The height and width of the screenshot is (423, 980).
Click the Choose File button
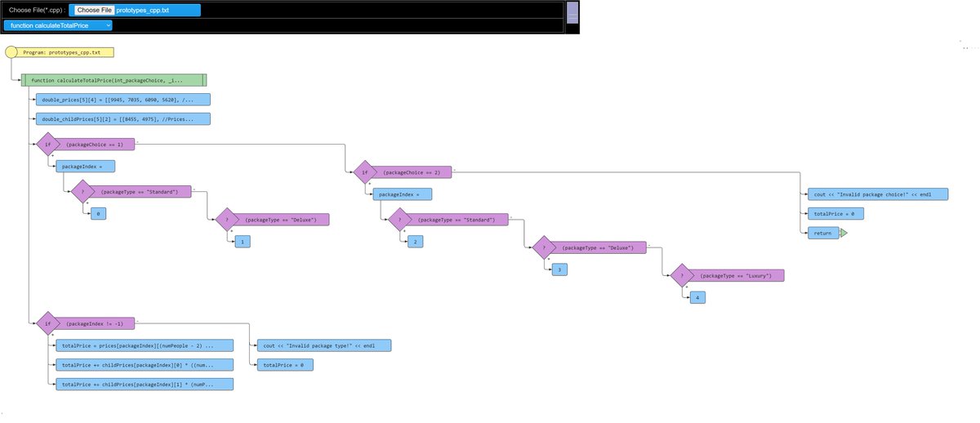click(95, 11)
